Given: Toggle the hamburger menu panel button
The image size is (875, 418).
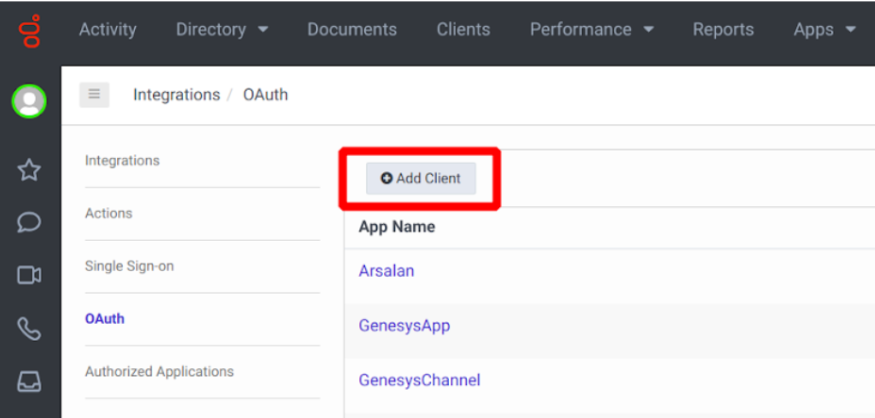Looking at the screenshot, I should pos(95,95).
